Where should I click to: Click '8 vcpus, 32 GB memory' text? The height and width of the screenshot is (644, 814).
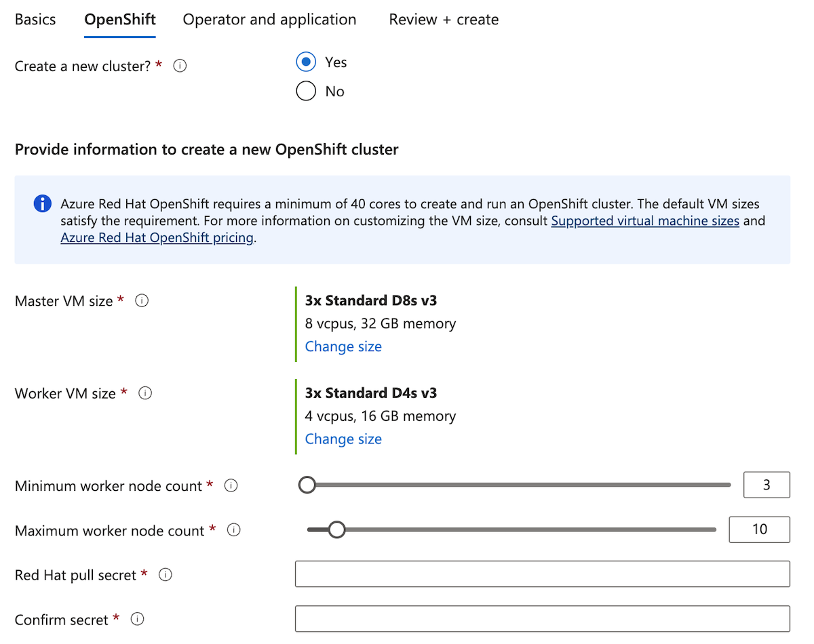[x=381, y=324]
